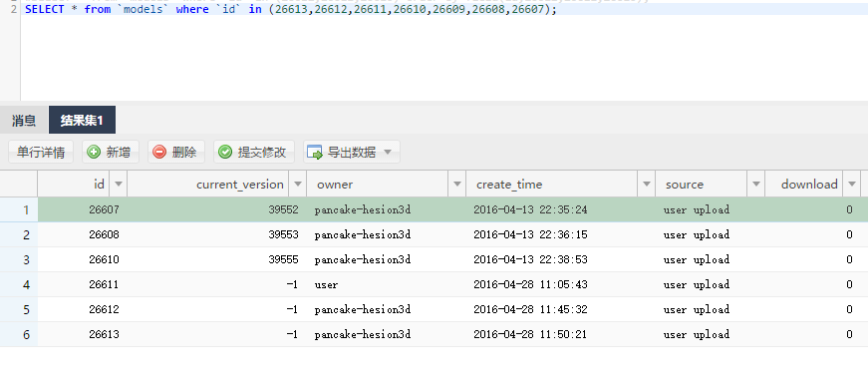
Task: Click create_time 2016-04-13 22:38:53
Action: [530, 259]
